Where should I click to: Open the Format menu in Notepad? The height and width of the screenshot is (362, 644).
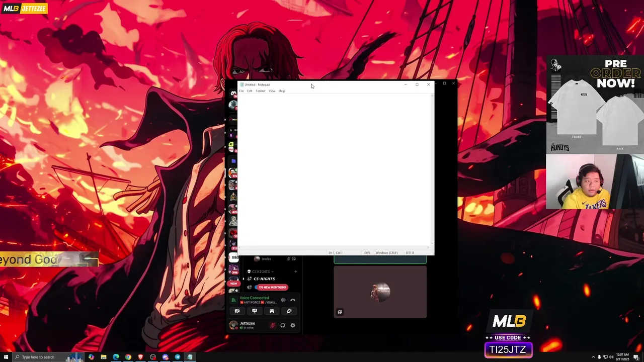[261, 91]
